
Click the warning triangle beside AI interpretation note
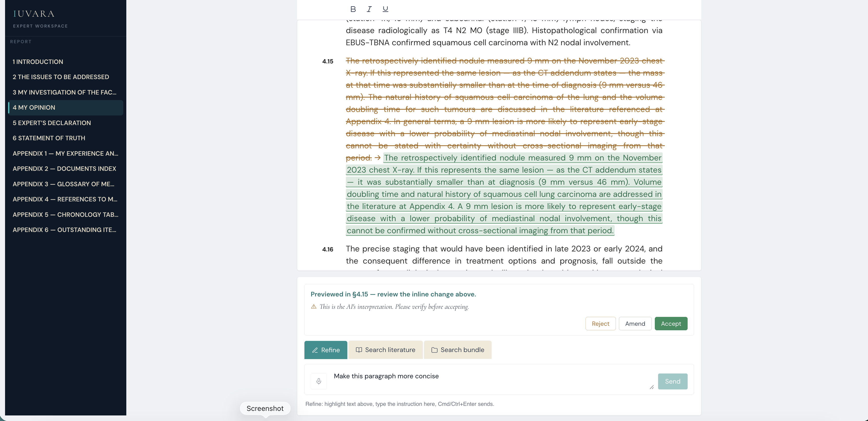click(x=314, y=306)
